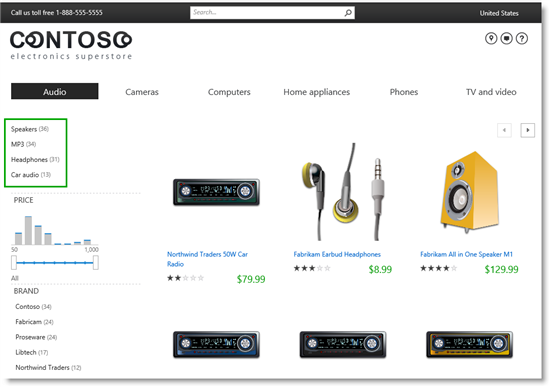The width and height of the screenshot is (550, 387).
Task: Select the Audio category tab
Action: (55, 92)
